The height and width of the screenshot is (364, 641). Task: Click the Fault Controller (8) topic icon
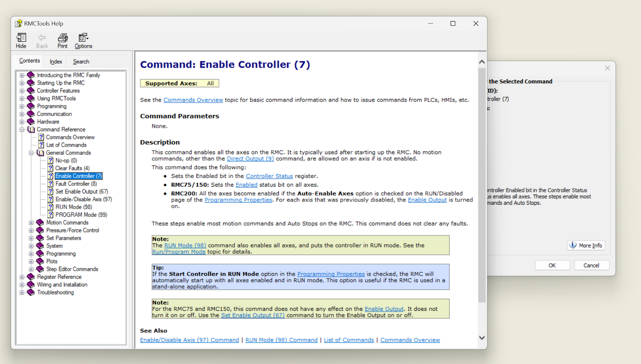50,184
